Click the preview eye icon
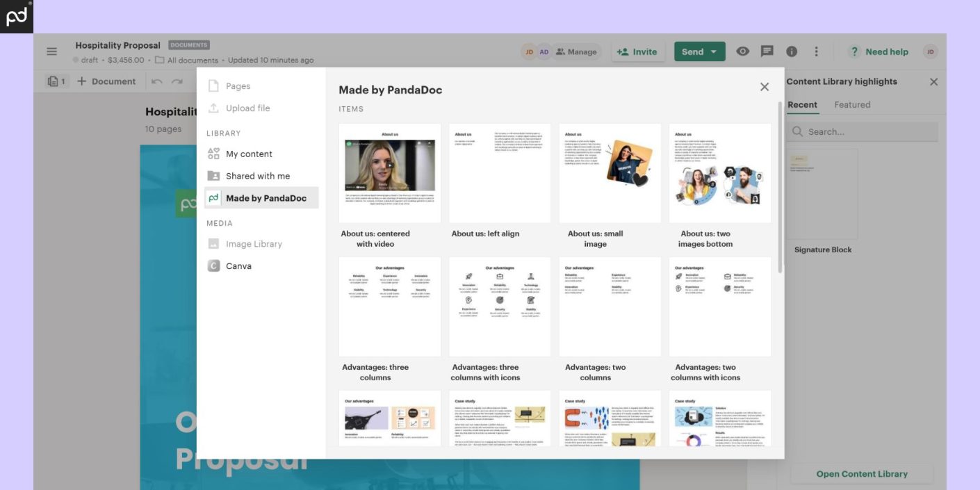Image resolution: width=980 pixels, height=490 pixels. pyautogui.click(x=743, y=51)
